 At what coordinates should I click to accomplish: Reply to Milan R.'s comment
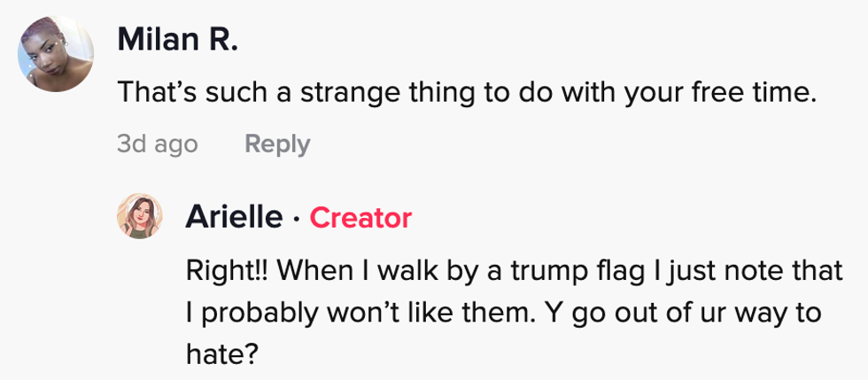tap(277, 143)
